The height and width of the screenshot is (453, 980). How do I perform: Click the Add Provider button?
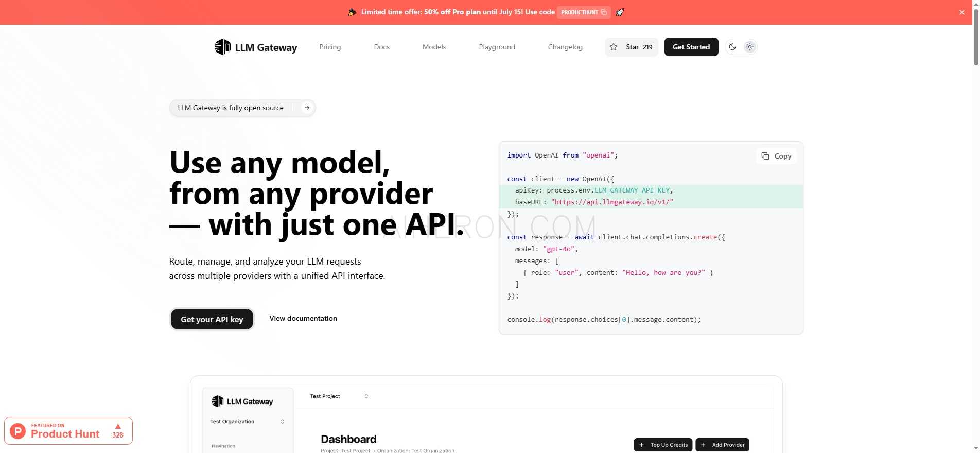coord(722,445)
